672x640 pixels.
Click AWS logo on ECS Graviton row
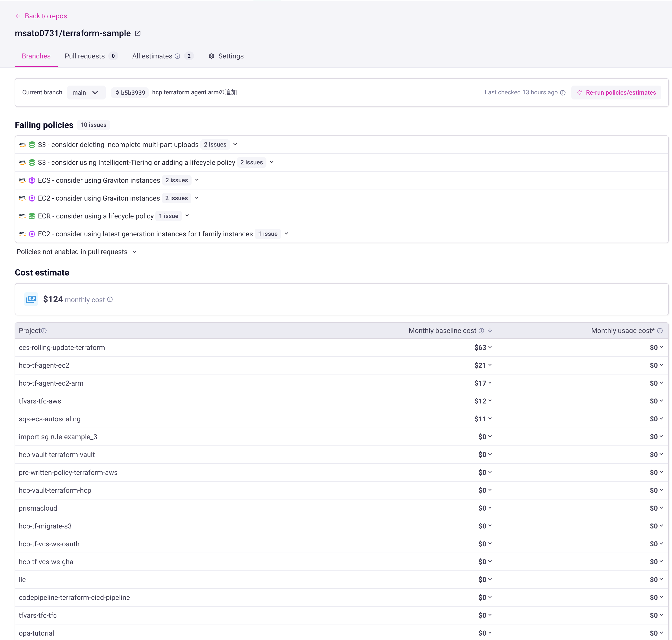(22, 180)
